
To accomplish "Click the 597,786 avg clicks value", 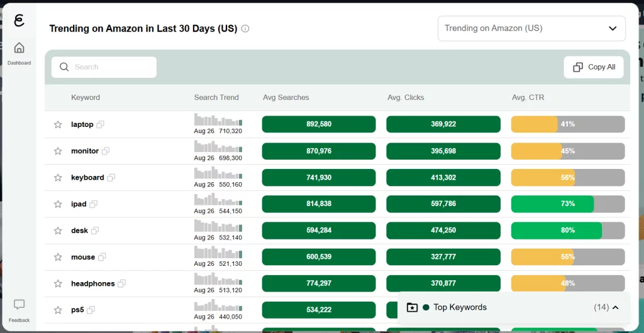I will 443,204.
